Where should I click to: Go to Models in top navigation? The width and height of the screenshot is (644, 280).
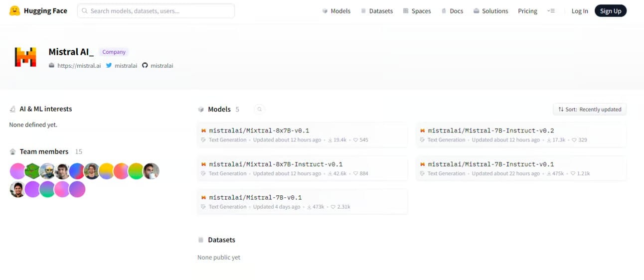click(336, 11)
